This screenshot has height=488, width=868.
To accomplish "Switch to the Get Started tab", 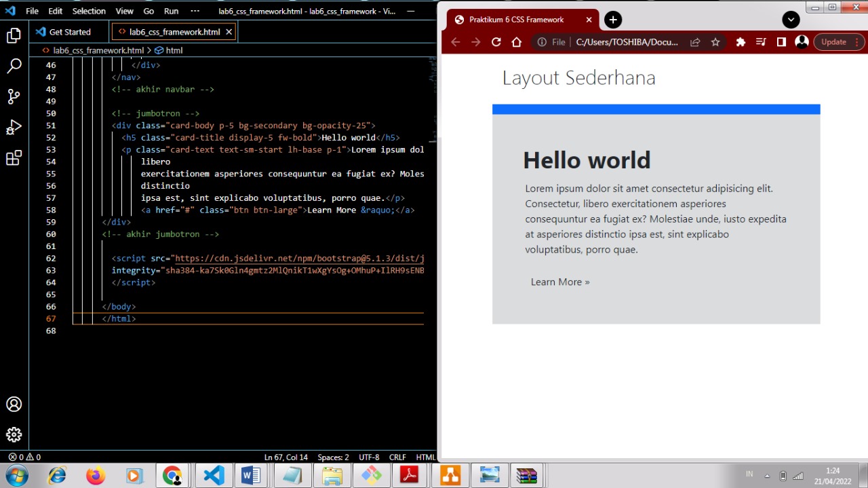I will (70, 32).
